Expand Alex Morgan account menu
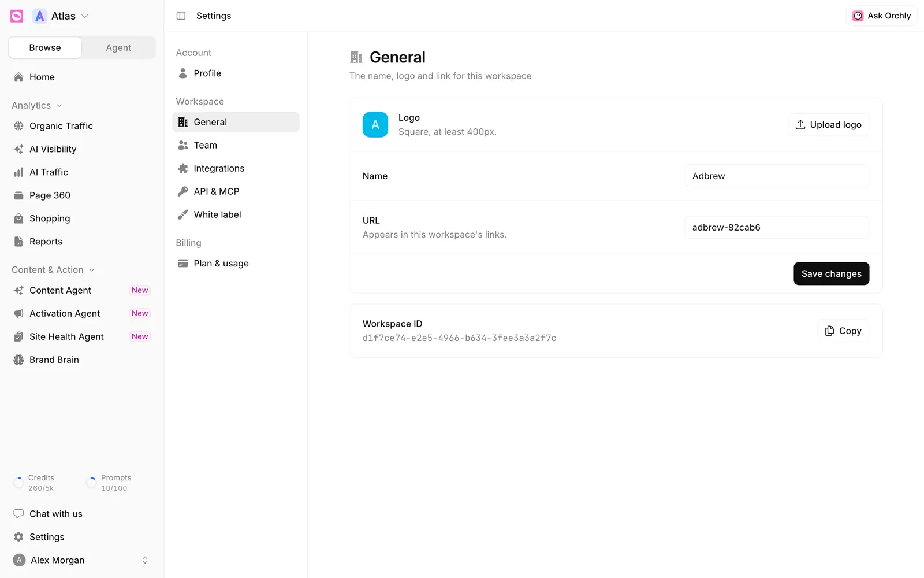The width and height of the screenshot is (924, 578). click(82, 560)
